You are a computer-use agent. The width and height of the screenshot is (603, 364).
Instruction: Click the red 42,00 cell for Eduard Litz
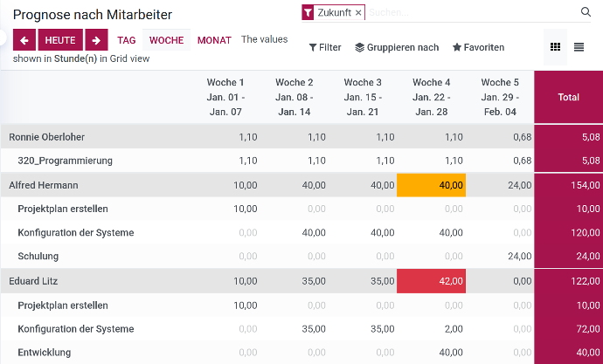432,281
